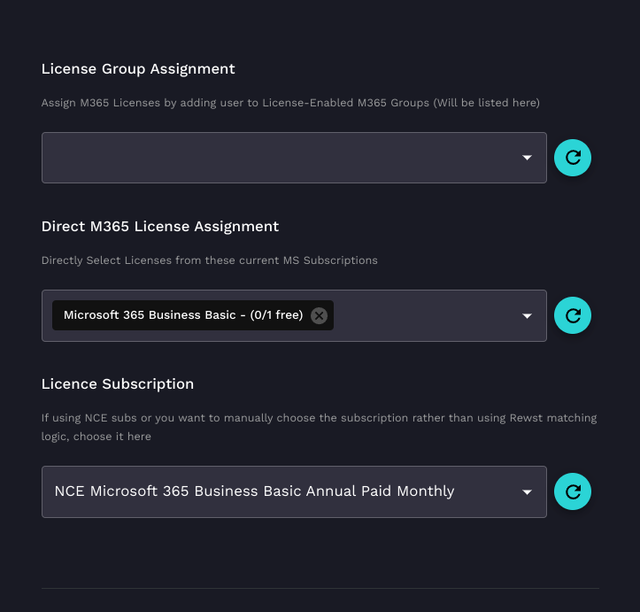This screenshot has width=640, height=612.
Task: Click the 'If using NCE subs' help text
Action: click(x=318, y=418)
